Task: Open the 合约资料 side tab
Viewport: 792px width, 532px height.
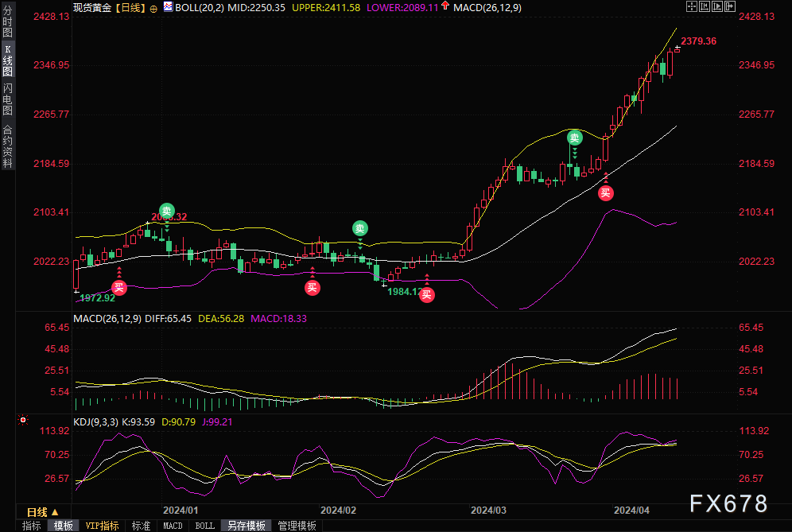Action: (x=7, y=146)
